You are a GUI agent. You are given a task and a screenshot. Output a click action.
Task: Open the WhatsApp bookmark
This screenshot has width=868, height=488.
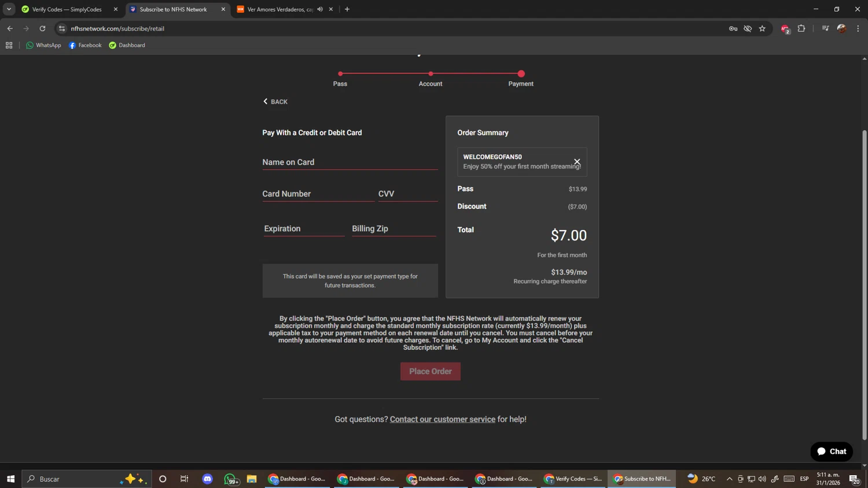tap(43, 45)
